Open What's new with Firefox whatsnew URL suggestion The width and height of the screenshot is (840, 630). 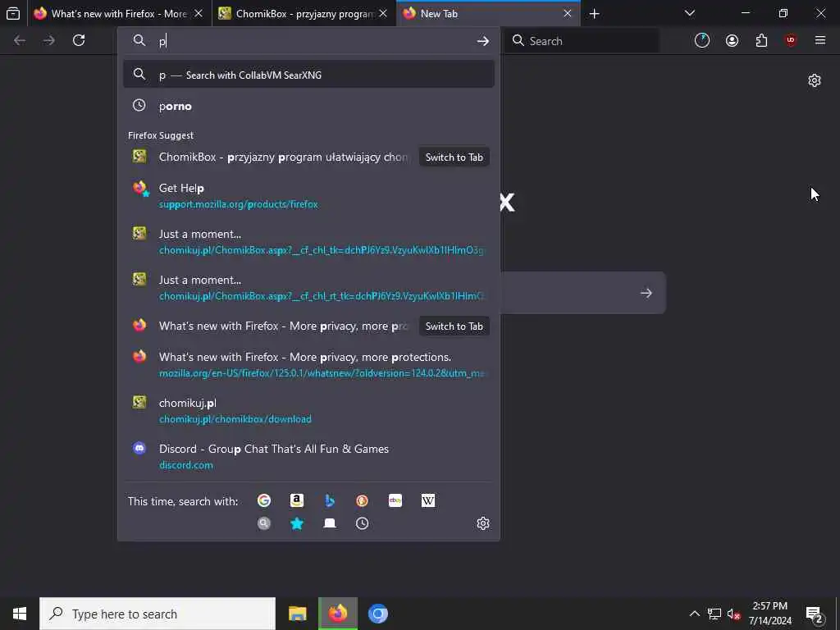point(308,364)
